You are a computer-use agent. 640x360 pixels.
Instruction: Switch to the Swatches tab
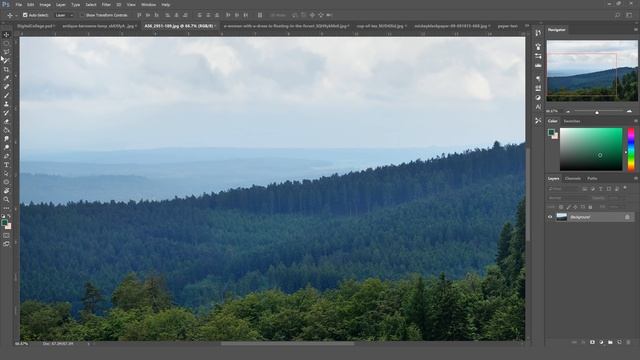(x=572, y=121)
